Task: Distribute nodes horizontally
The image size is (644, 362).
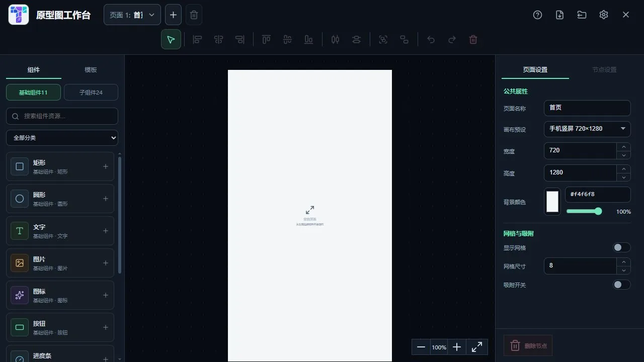Action: 335,40
